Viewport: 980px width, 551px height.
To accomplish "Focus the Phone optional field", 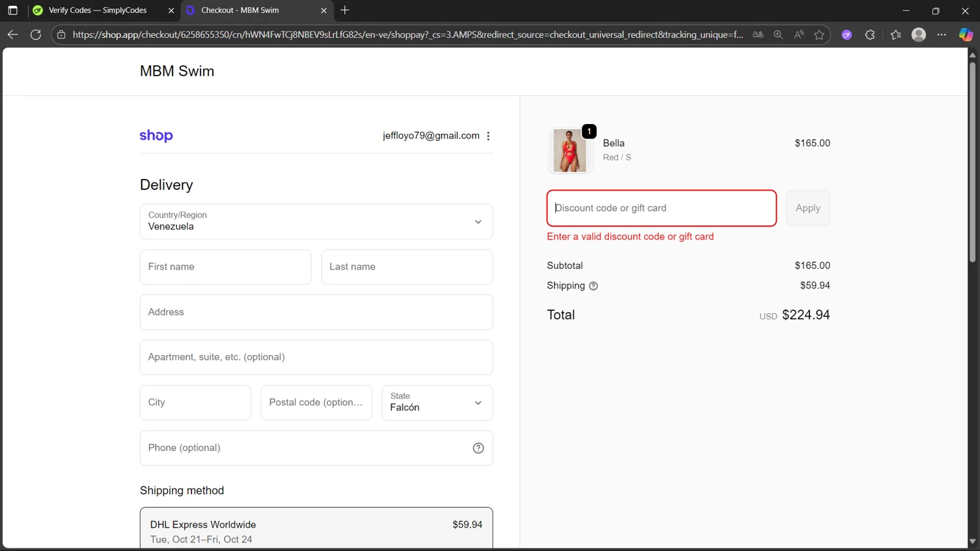I will pyautogui.click(x=316, y=448).
